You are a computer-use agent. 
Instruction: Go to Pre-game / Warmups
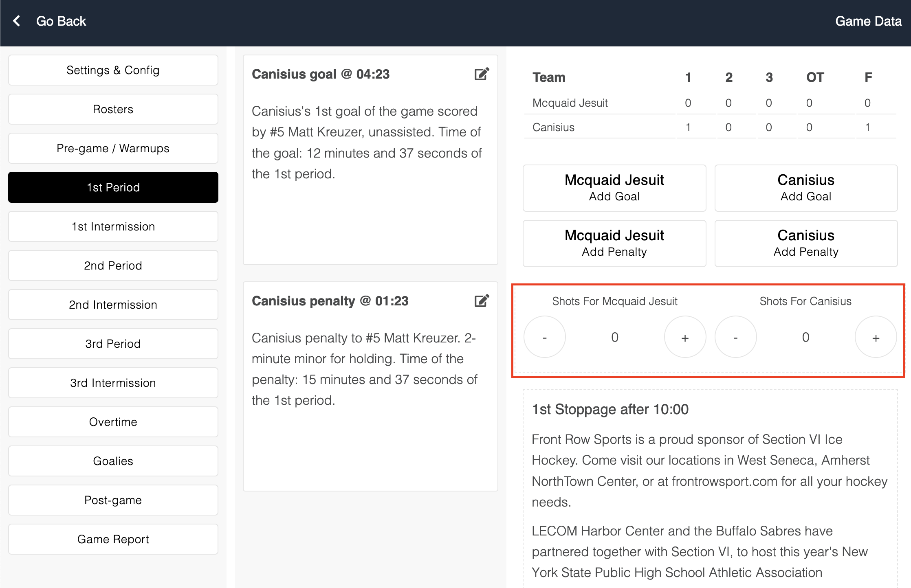pos(113,148)
